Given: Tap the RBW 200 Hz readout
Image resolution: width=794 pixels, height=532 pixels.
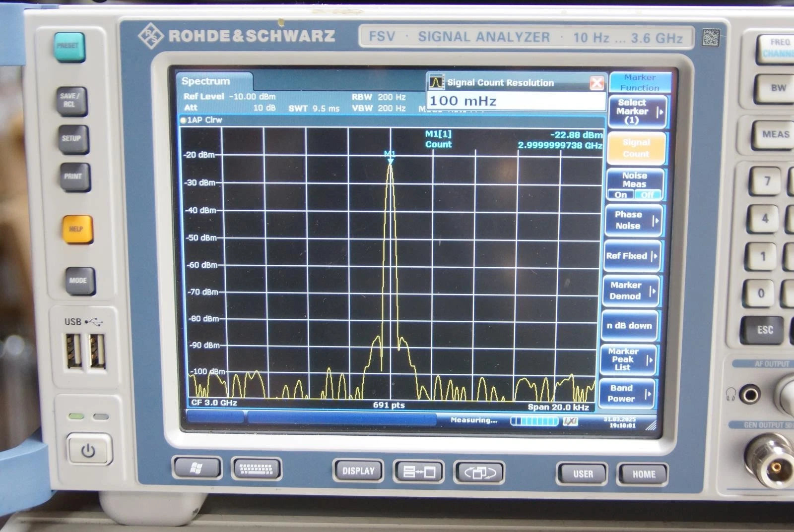Looking at the screenshot, I should click(x=378, y=97).
